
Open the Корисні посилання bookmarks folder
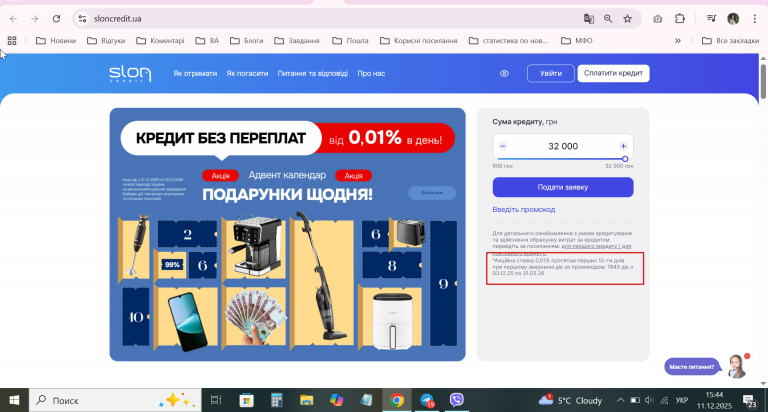pyautogui.click(x=418, y=41)
